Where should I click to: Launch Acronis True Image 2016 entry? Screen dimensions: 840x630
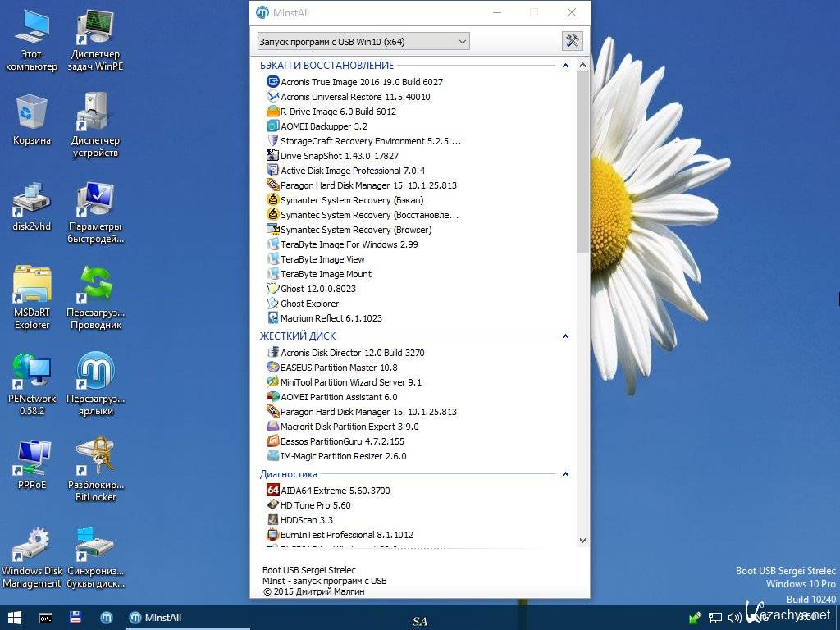(x=361, y=82)
